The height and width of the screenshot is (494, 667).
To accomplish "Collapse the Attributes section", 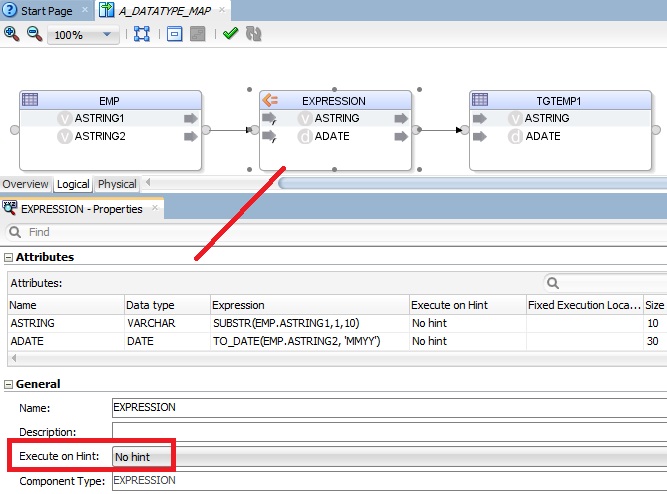I will (8, 257).
